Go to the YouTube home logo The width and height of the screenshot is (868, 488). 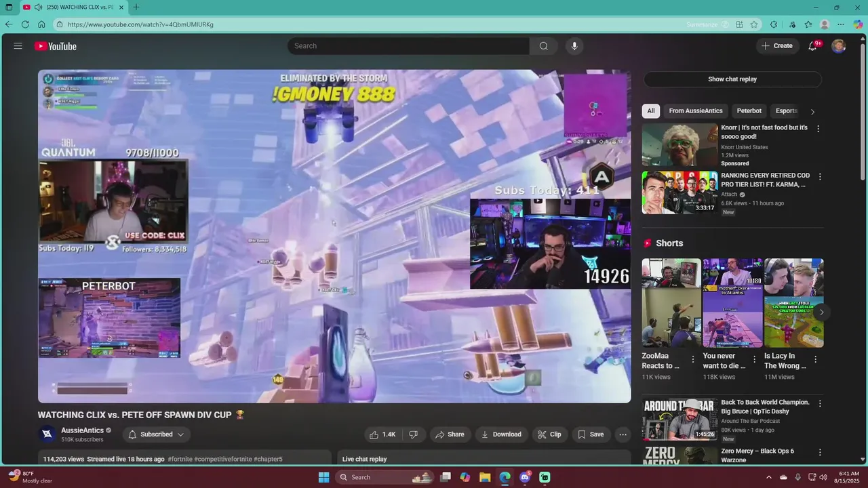tap(56, 46)
